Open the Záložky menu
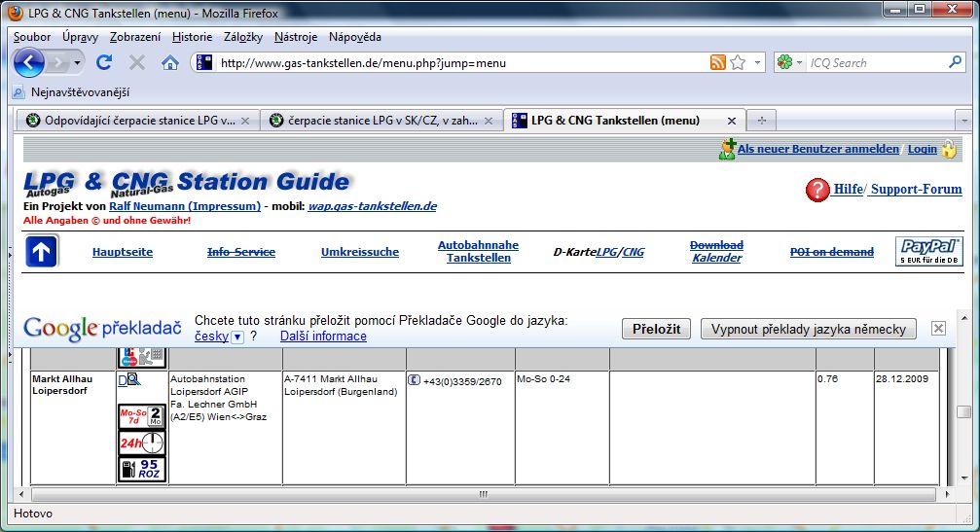Image resolution: width=980 pixels, height=532 pixels. 243,37
